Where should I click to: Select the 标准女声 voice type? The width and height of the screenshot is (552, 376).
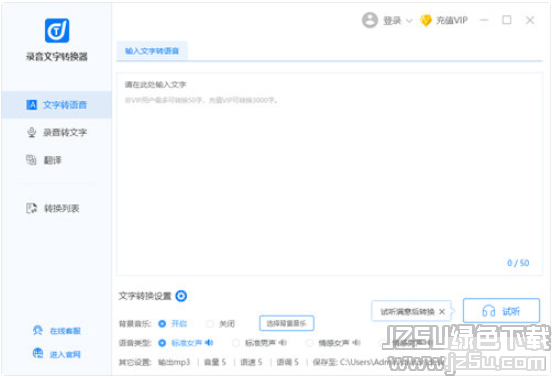coord(162,343)
